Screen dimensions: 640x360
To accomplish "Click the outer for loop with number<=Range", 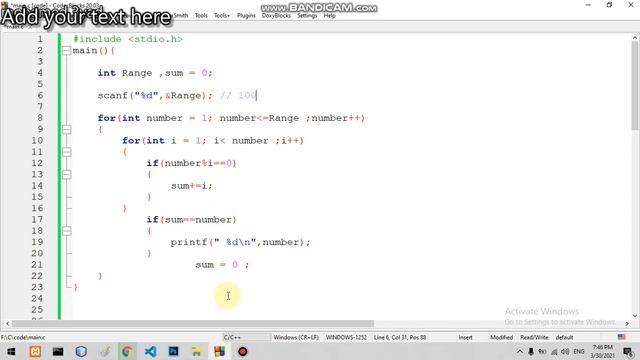I will (231, 118).
